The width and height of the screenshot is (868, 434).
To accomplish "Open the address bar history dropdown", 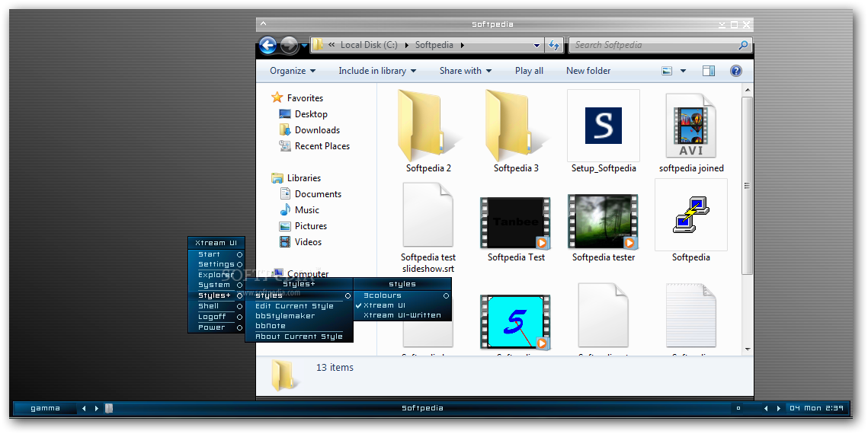I will pos(536,46).
